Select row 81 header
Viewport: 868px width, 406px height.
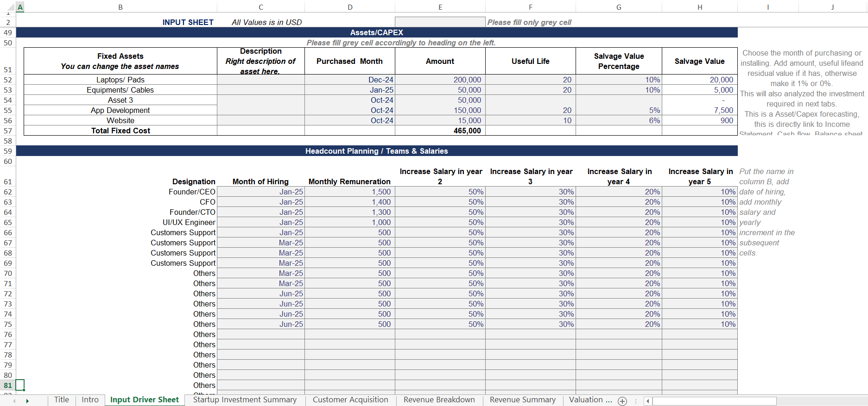coord(8,385)
